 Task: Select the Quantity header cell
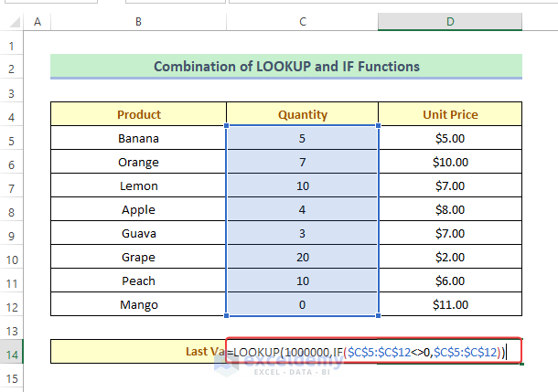[x=302, y=115]
